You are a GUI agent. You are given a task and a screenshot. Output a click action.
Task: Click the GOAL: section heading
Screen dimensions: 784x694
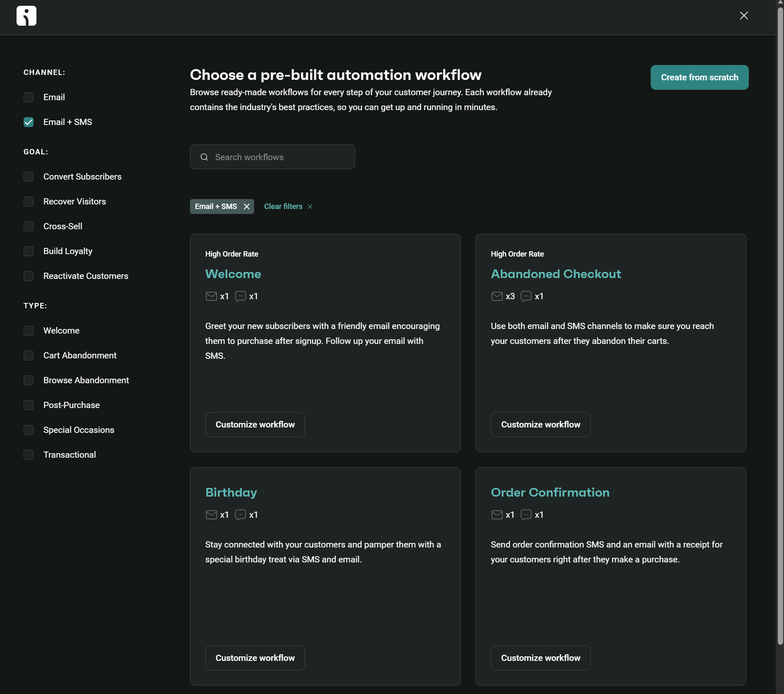(36, 152)
